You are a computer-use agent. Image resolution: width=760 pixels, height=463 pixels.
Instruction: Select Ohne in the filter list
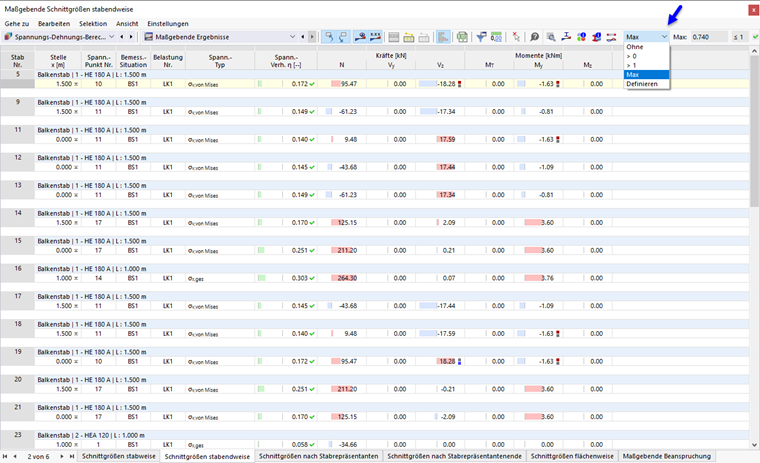pyautogui.click(x=647, y=47)
